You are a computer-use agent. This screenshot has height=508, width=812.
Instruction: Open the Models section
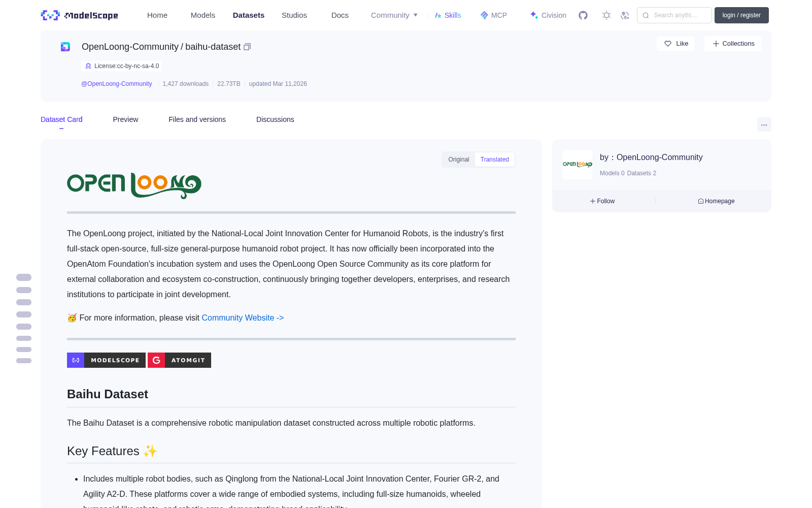click(203, 15)
